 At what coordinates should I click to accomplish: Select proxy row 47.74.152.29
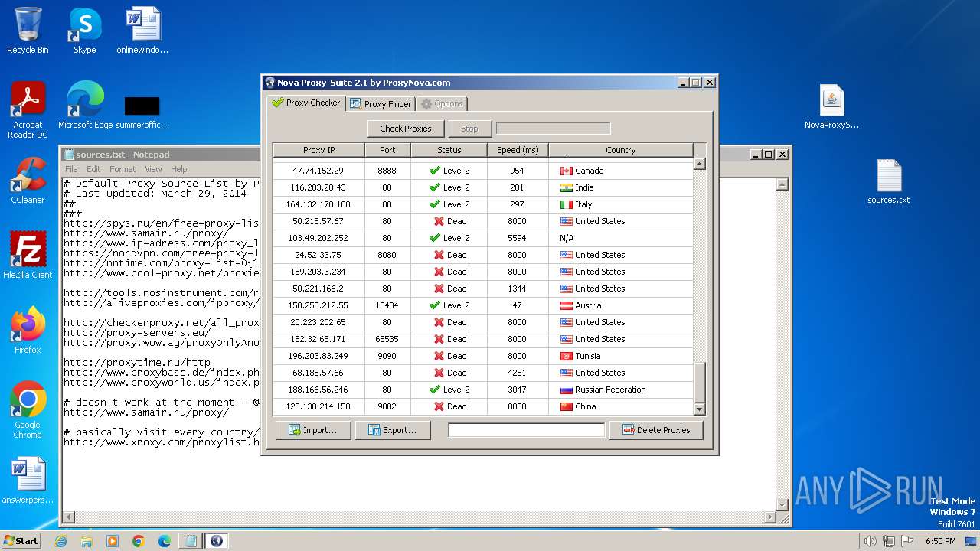(483, 171)
